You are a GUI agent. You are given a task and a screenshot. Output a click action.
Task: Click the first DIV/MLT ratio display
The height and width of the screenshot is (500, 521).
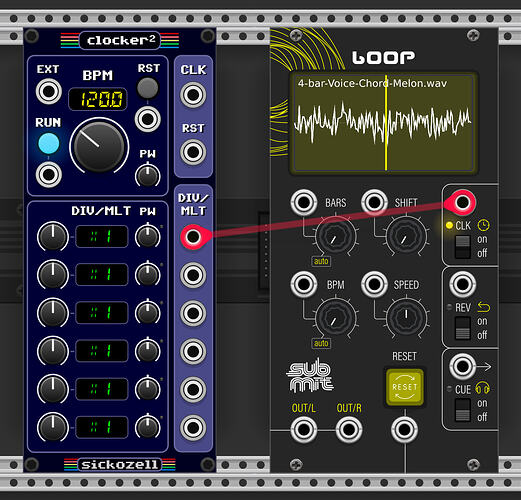[x=102, y=236]
